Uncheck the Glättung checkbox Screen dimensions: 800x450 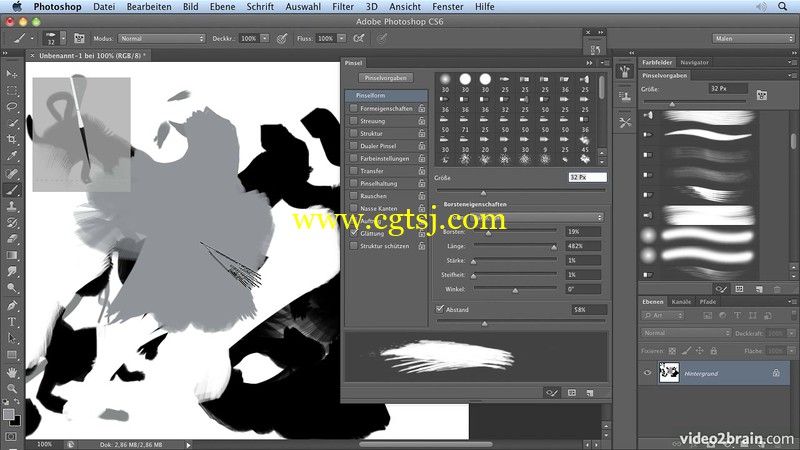[x=354, y=233]
